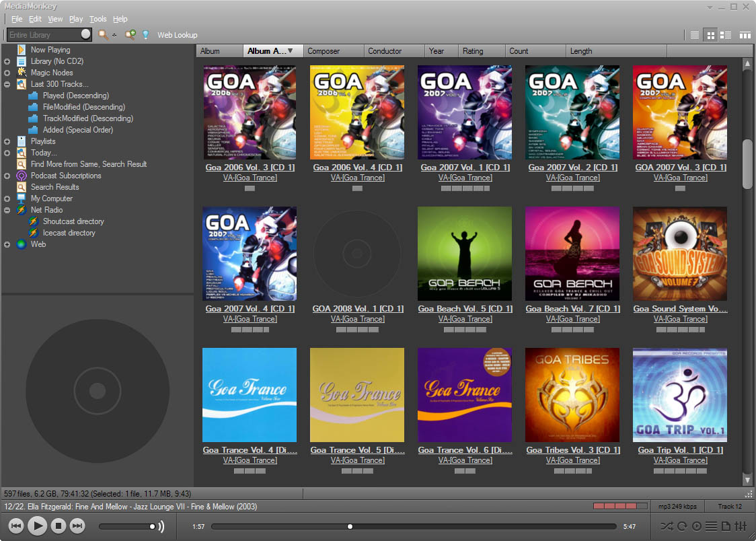Skip to the next track
Viewport: 756px width, 541px height.
click(77, 526)
